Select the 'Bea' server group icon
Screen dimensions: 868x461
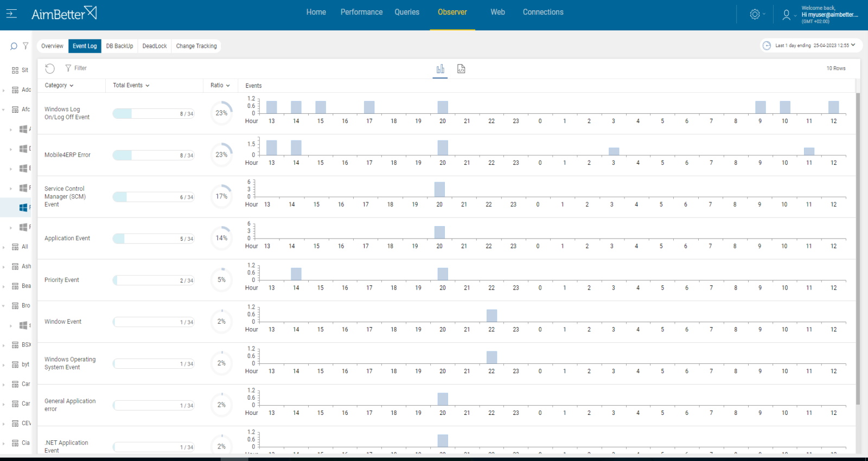(15, 286)
